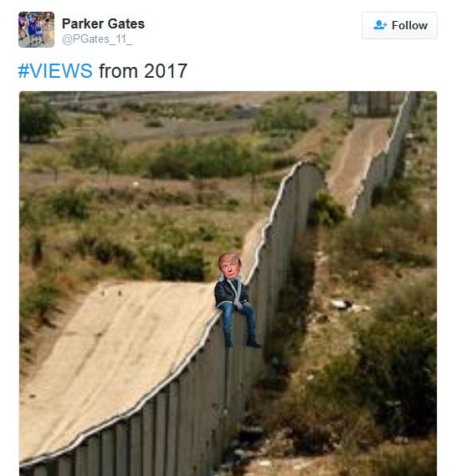Open the #VIEWS hashtag
Screen dimensions: 462x476
tap(55, 71)
